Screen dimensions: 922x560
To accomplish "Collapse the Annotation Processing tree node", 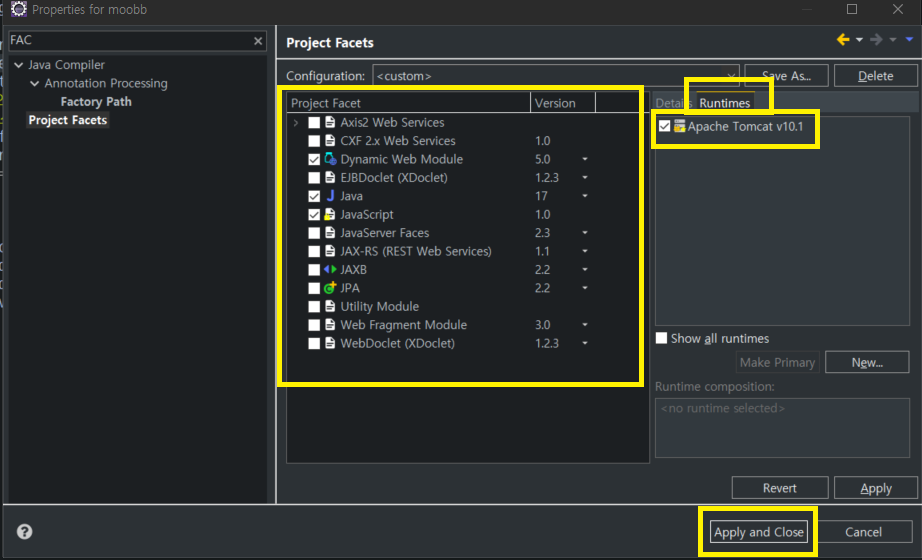I will (x=35, y=84).
